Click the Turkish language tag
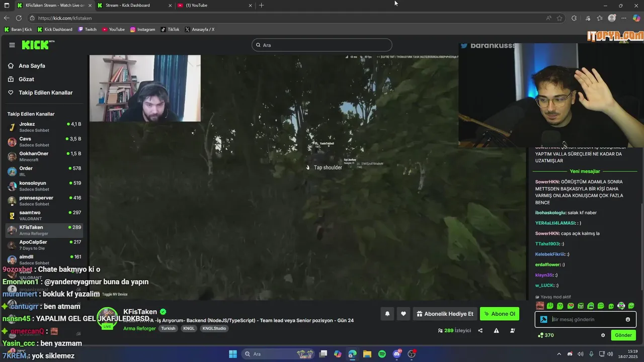644x362 pixels. (168, 328)
